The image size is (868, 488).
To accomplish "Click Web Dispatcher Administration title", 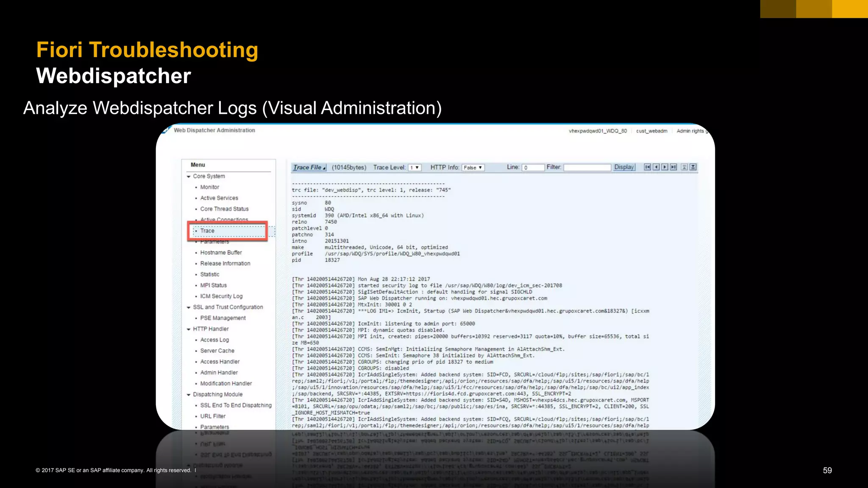I will [214, 130].
